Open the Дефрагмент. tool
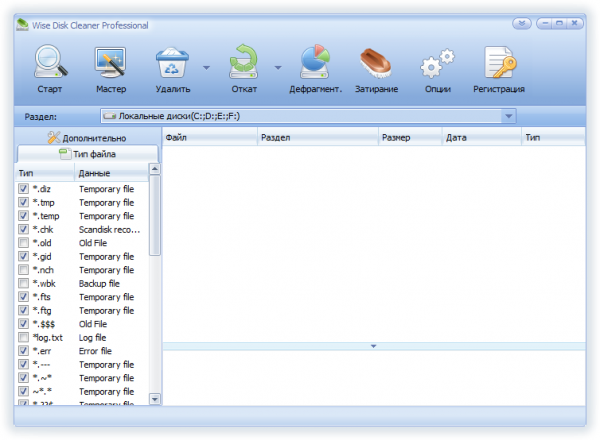This screenshot has height=440, width=600. (x=315, y=62)
